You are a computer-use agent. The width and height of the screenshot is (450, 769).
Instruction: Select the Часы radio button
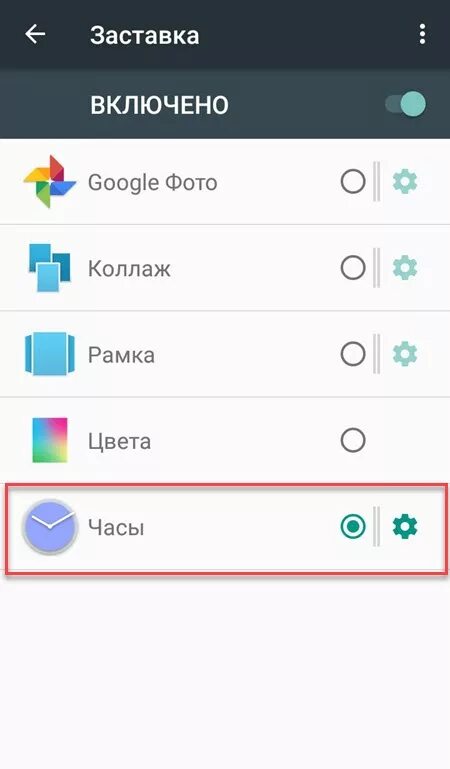353,527
